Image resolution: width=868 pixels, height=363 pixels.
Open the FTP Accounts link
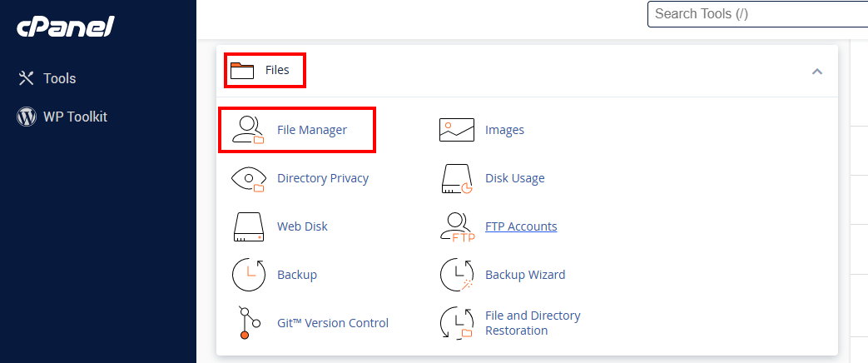click(x=521, y=226)
